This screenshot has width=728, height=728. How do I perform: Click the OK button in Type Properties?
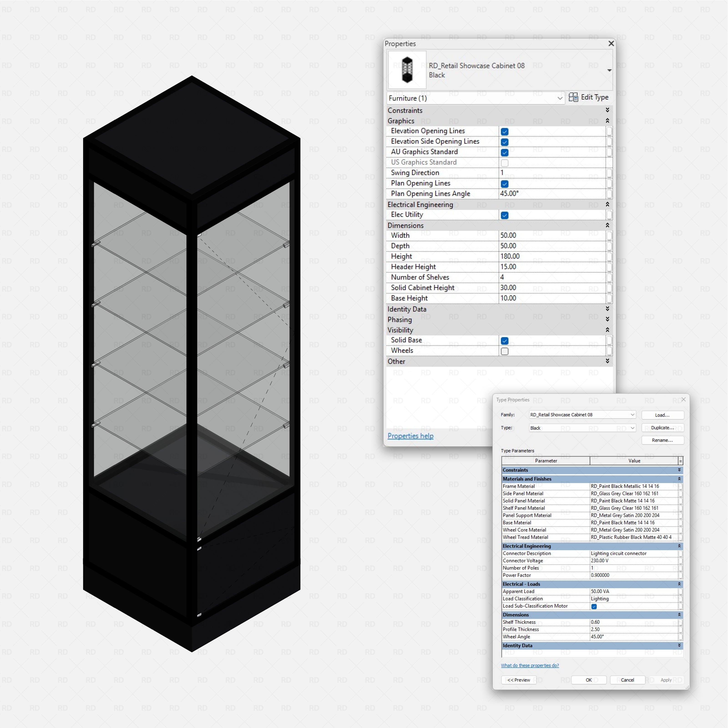click(589, 680)
